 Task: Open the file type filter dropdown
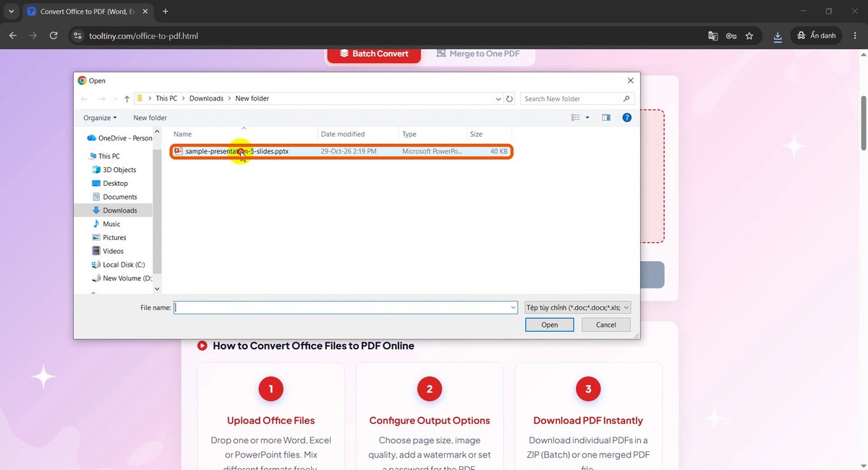click(578, 307)
